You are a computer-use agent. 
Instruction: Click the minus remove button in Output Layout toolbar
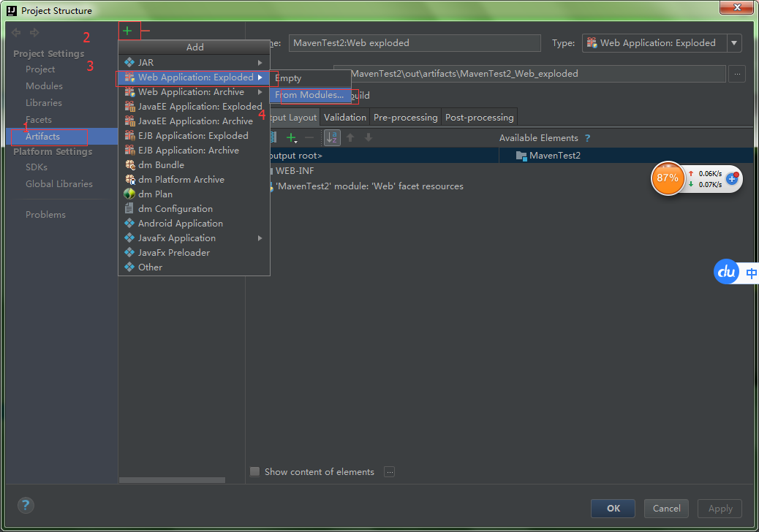[309, 138]
